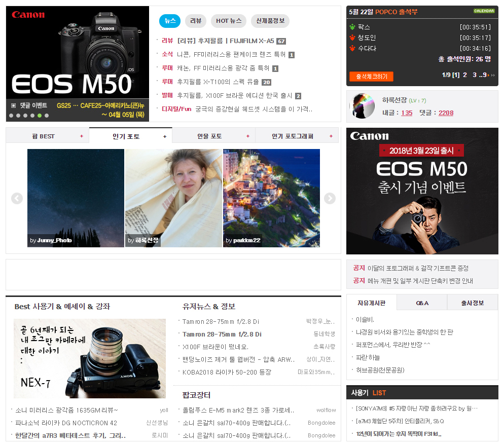Screen dimensions: 504x447
Task: Expand 인기 포토그래퍼 with its plus icon
Action: pyautogui.click(x=331, y=136)
